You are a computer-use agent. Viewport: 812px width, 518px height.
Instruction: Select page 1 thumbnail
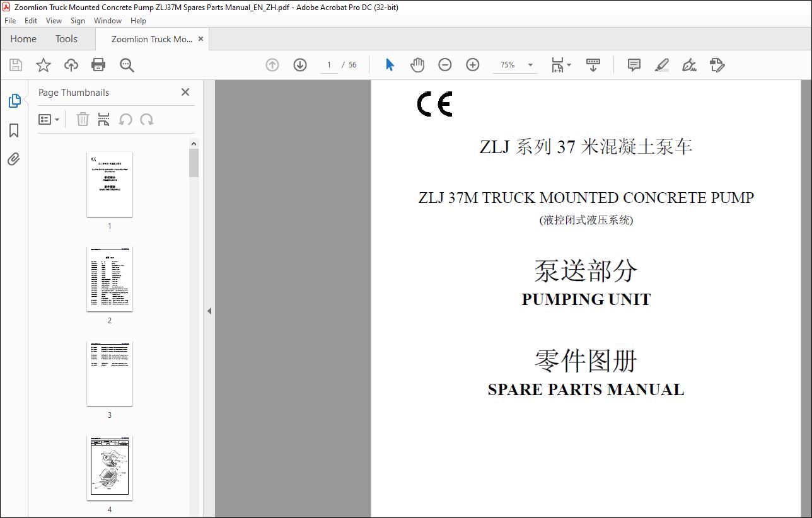pyautogui.click(x=110, y=184)
